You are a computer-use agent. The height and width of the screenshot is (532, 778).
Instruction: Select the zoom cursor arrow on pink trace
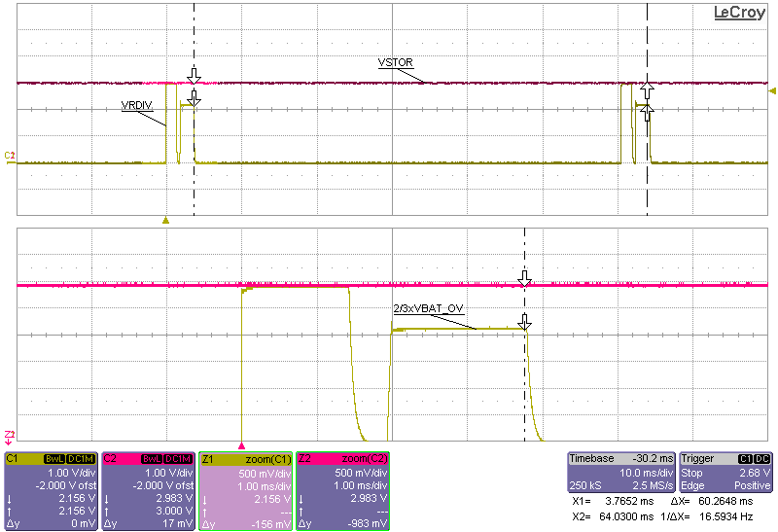(x=524, y=278)
